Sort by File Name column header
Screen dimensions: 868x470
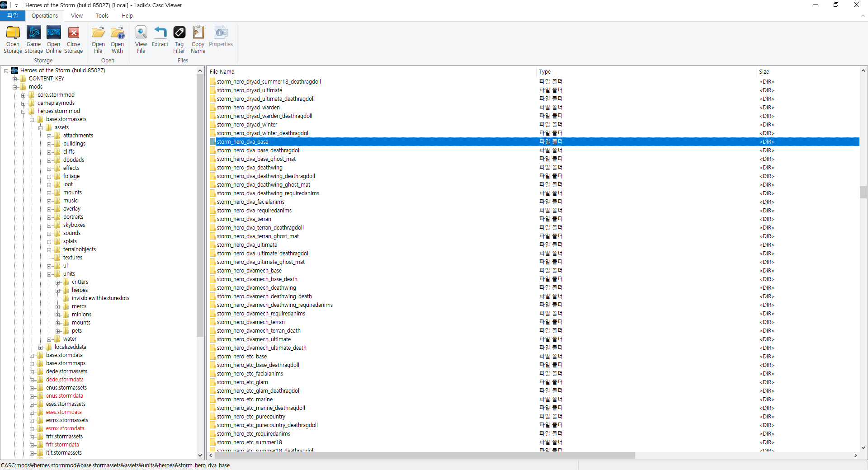[372, 72]
